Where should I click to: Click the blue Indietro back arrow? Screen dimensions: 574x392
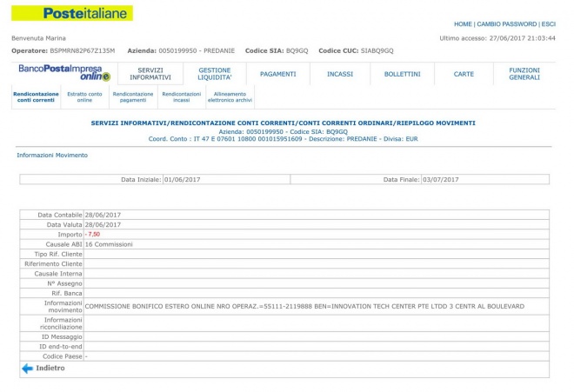(27, 369)
